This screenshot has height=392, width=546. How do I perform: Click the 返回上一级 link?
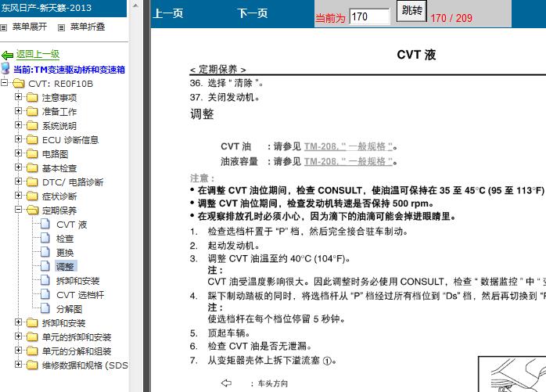[x=38, y=54]
